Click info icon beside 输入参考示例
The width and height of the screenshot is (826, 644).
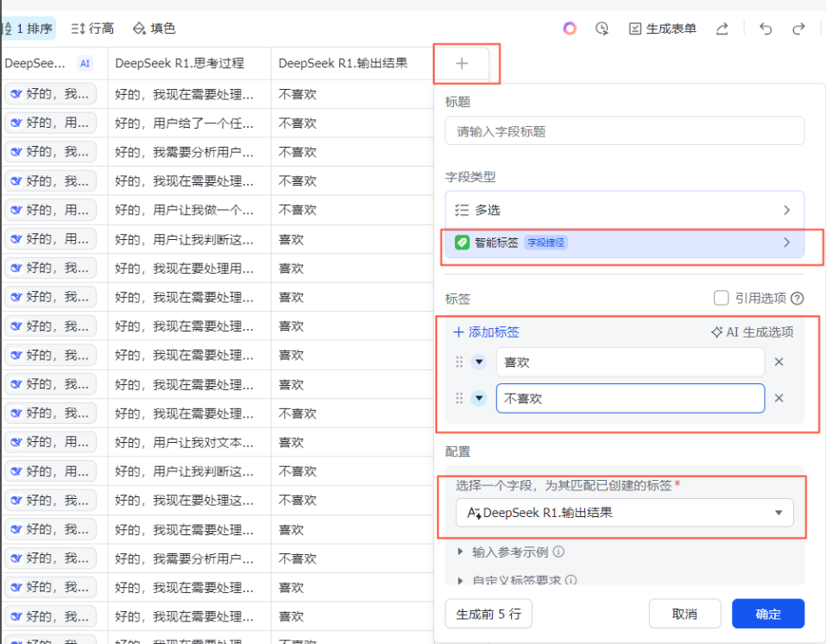[x=558, y=552]
